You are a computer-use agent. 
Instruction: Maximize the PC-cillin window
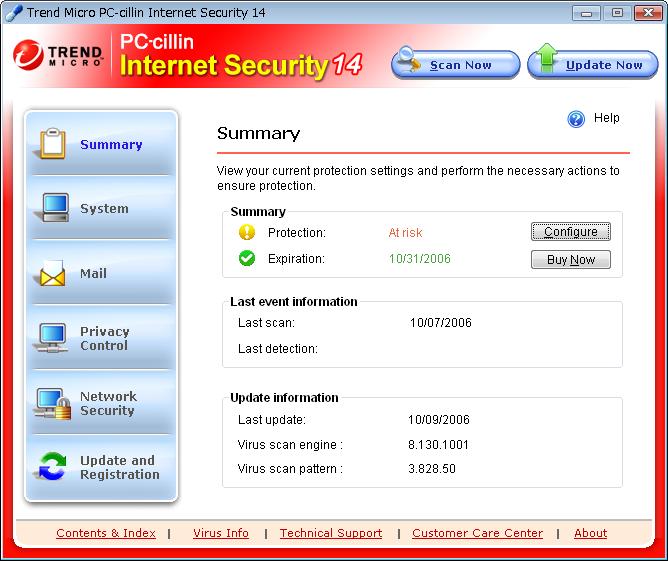617,13
